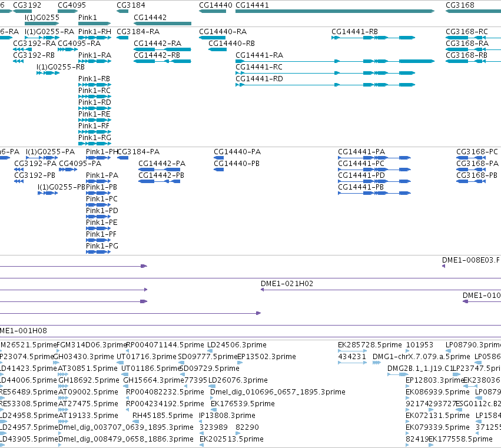Screen dimensions: 501x448
Task: Select the CG3168-PB protein label
Action: [477, 175]
